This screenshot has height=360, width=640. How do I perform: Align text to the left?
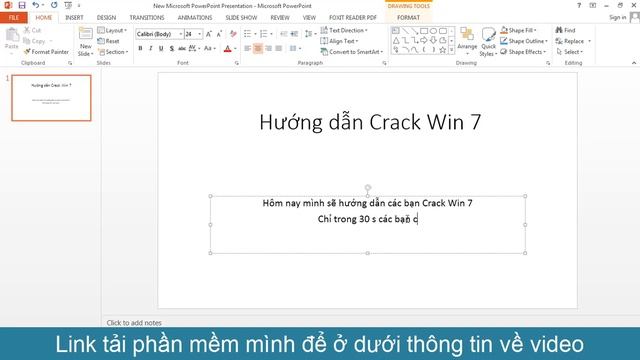(247, 49)
